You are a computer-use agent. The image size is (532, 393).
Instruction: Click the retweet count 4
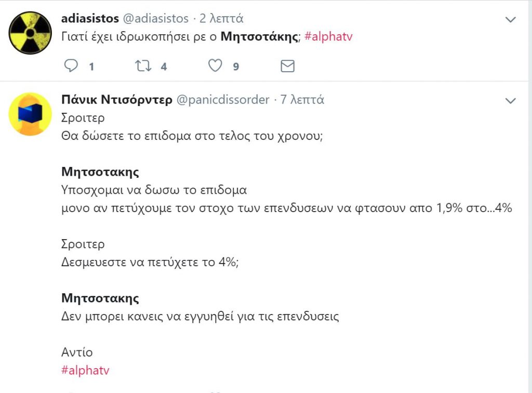(164, 67)
